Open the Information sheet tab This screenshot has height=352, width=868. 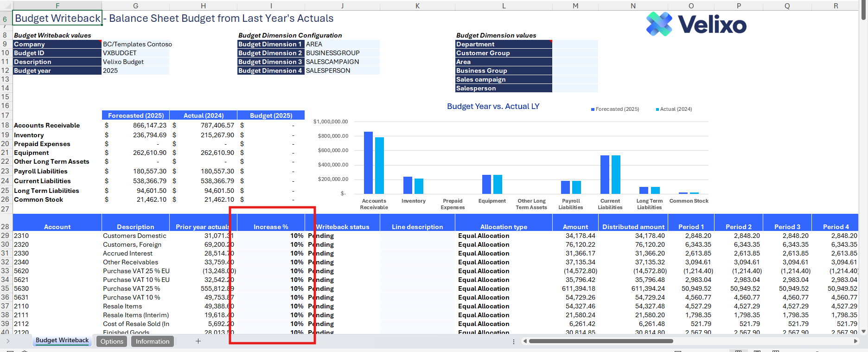(152, 341)
